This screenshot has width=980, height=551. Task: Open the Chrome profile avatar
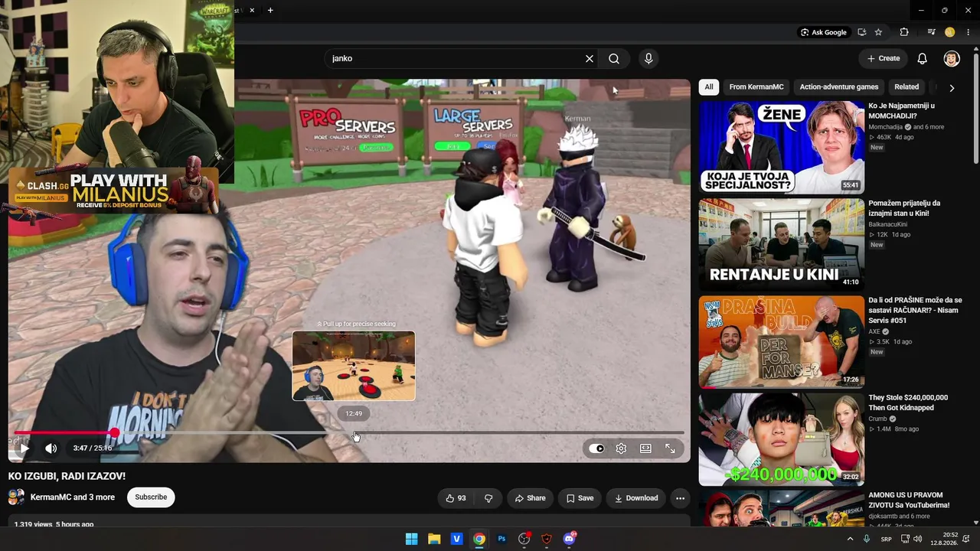(x=950, y=32)
